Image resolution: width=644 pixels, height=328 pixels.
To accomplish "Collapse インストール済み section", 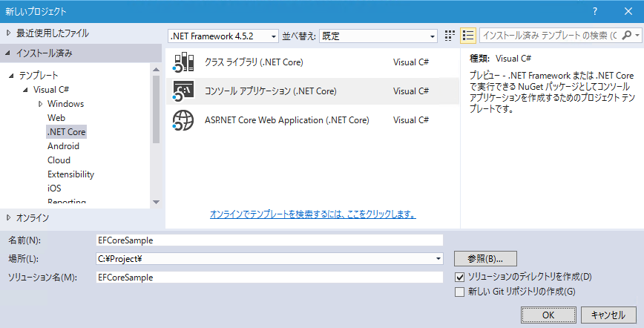I will tap(8, 53).
